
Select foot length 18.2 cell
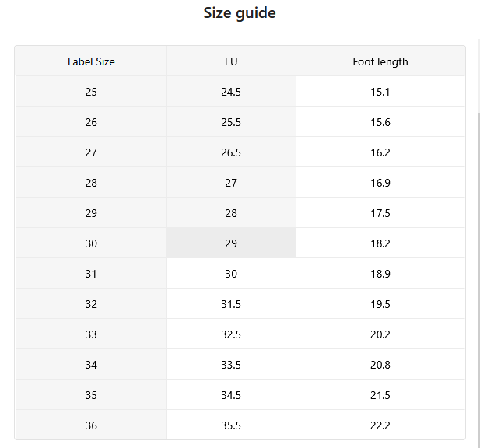(380, 243)
